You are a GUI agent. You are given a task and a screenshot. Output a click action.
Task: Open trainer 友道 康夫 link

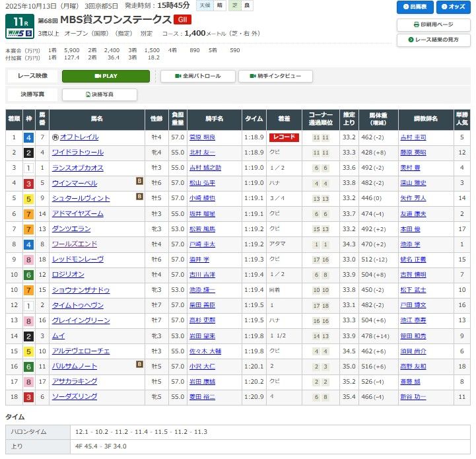413,214
